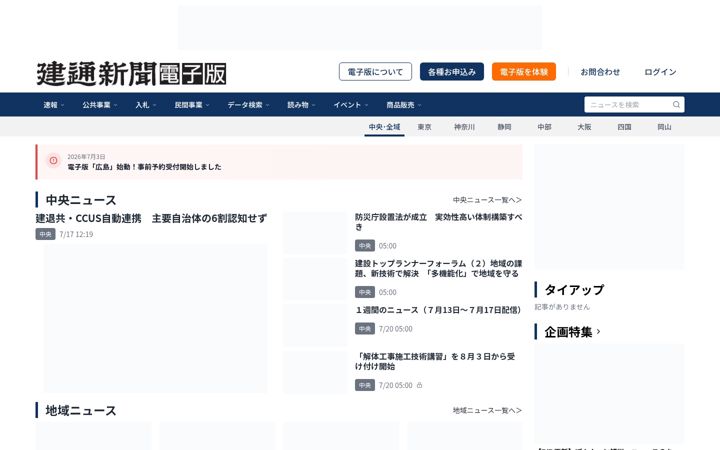Click the lock icon beside 7/20 05:00
Image resolution: width=720 pixels, height=450 pixels.
pyautogui.click(x=419, y=385)
